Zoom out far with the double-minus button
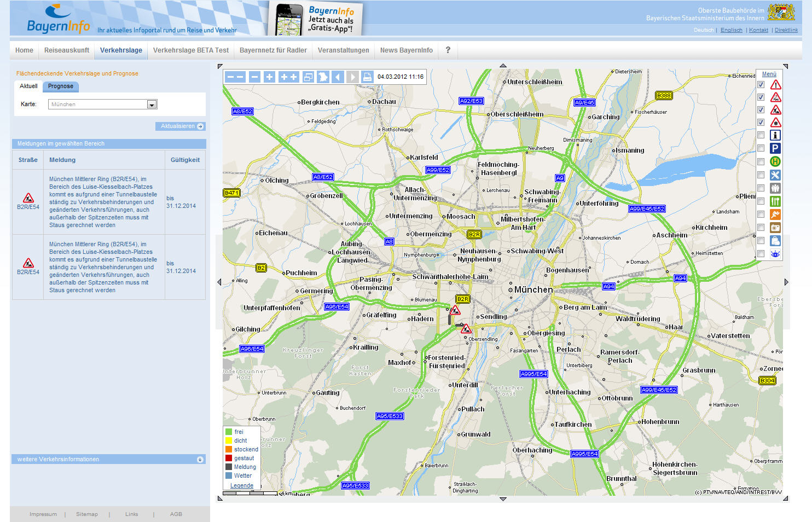Image resolution: width=812 pixels, height=522 pixels. click(235, 77)
